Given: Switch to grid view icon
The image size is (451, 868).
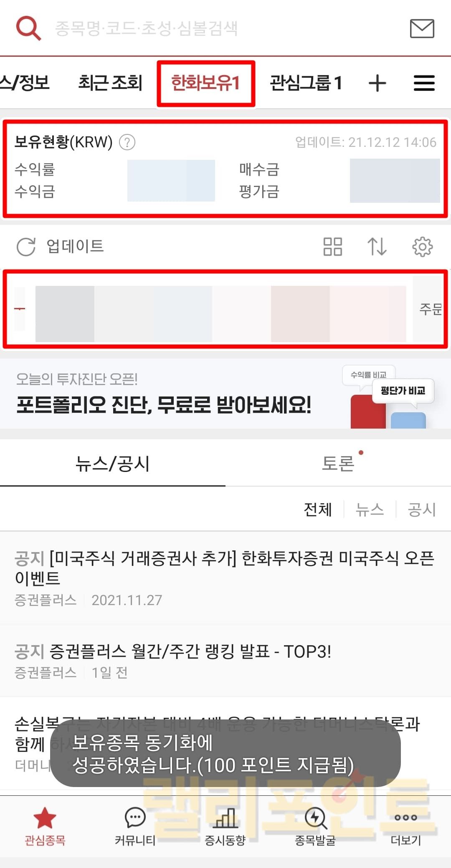Looking at the screenshot, I should (333, 247).
